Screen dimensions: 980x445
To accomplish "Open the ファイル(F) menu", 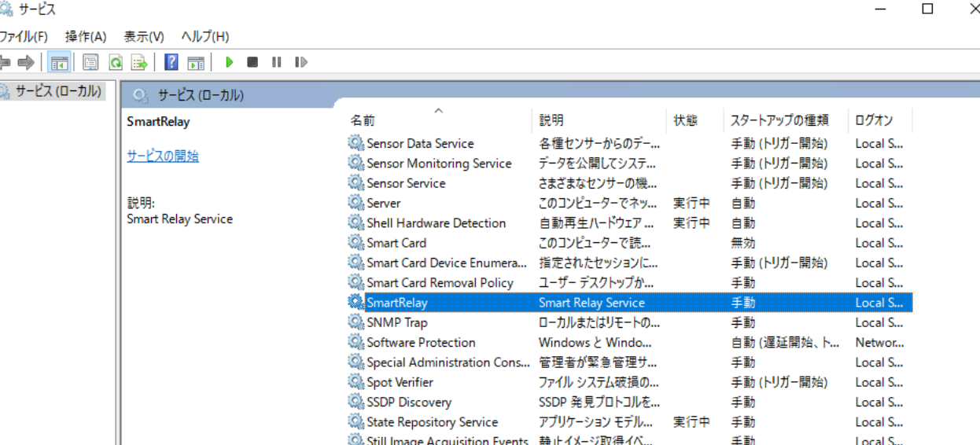I will pyautogui.click(x=23, y=36).
